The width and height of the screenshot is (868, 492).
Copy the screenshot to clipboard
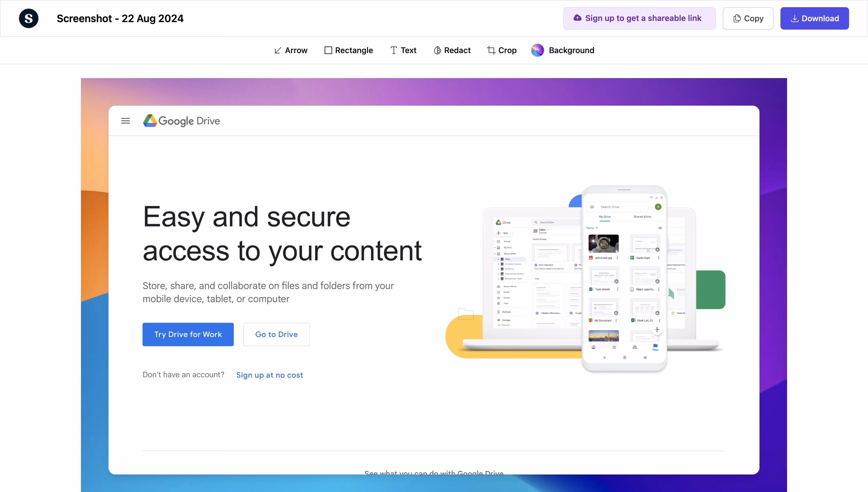click(748, 18)
